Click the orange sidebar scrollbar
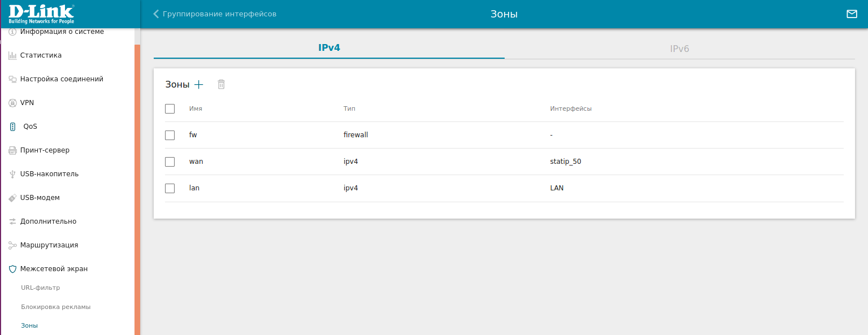The image size is (868, 335). pos(137,186)
